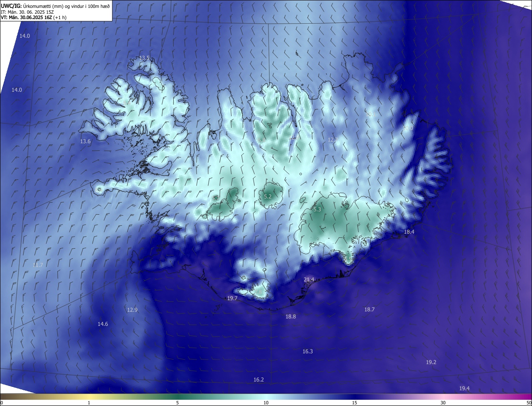Click the 12.7 value label in the northeast
This screenshot has width=532, height=406.
[333, 139]
